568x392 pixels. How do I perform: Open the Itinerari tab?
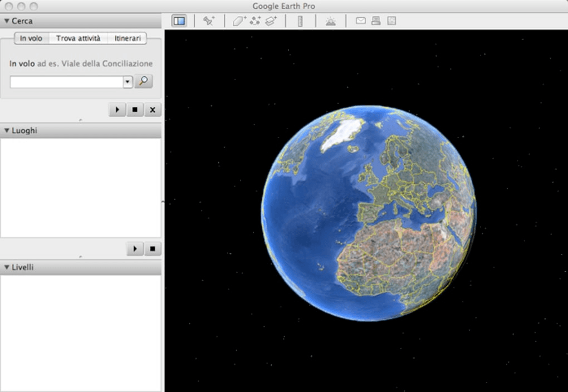tap(126, 38)
